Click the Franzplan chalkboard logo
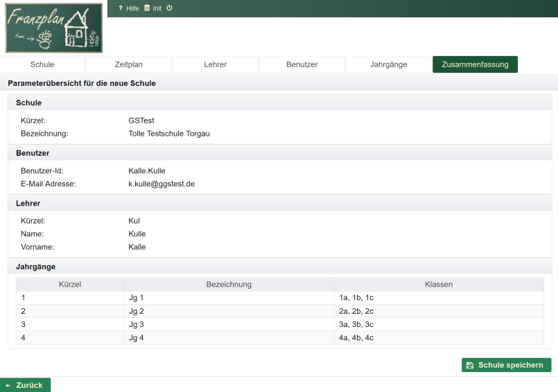 pyautogui.click(x=53, y=28)
